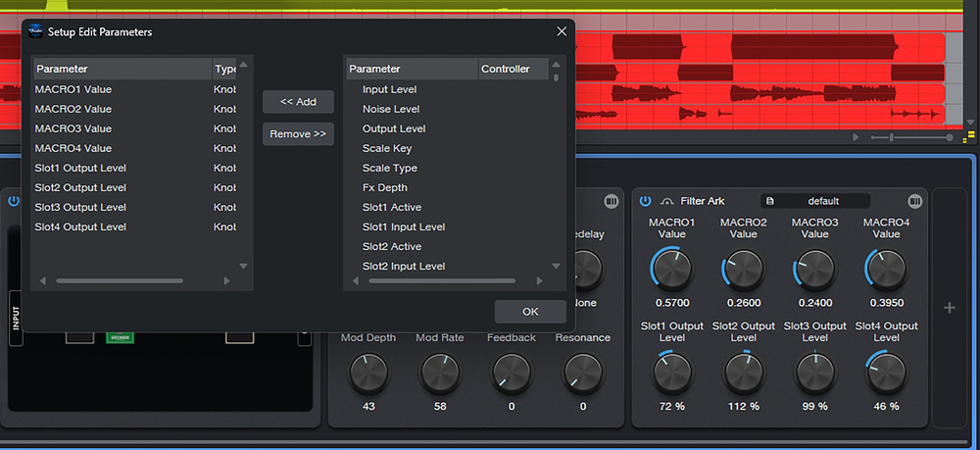Click the timeline zoom slider
This screenshot has height=450, width=980.
coord(892,137)
